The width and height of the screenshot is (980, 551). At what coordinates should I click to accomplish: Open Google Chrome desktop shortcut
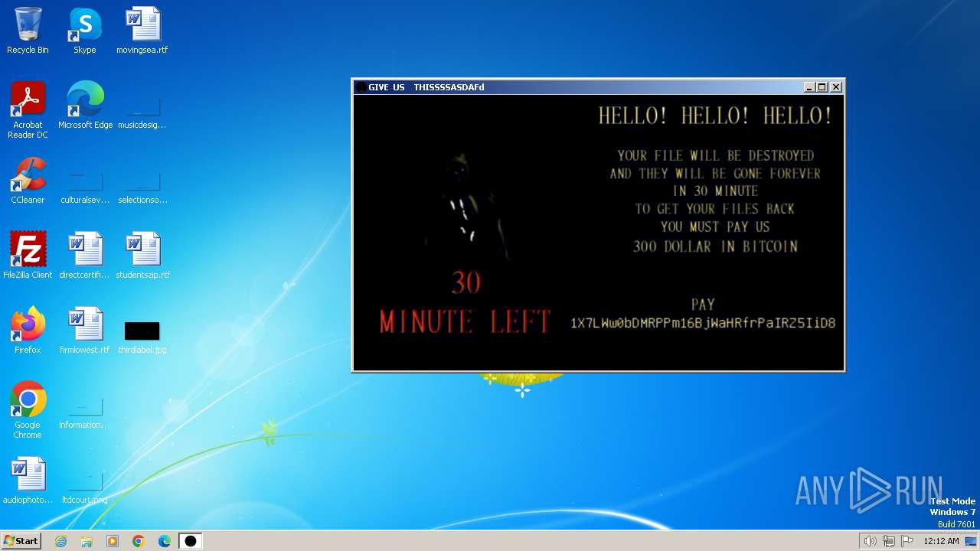coord(28,410)
